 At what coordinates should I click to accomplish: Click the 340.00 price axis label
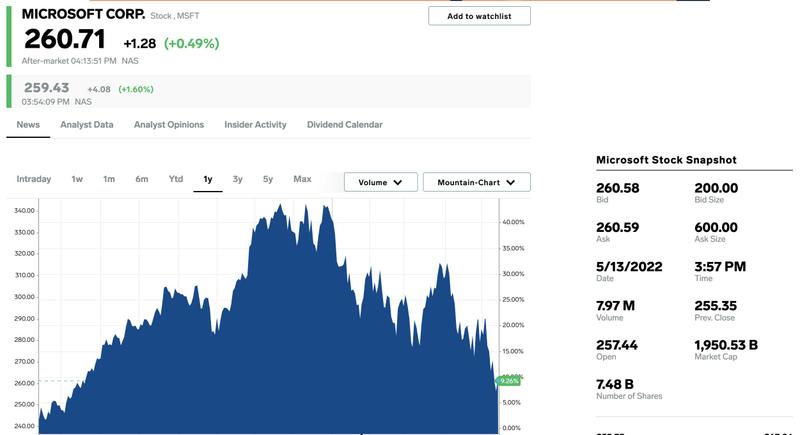tap(24, 211)
